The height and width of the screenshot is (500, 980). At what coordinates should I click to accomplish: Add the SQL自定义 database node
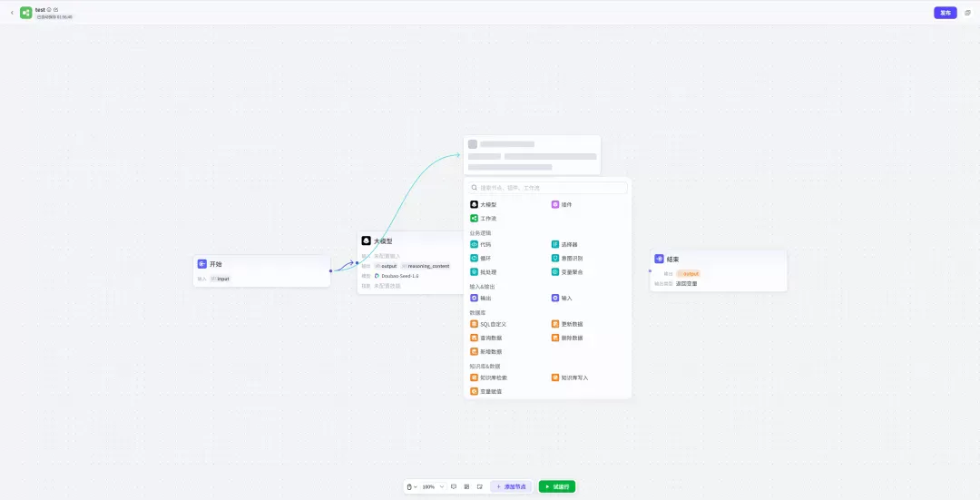(x=488, y=324)
